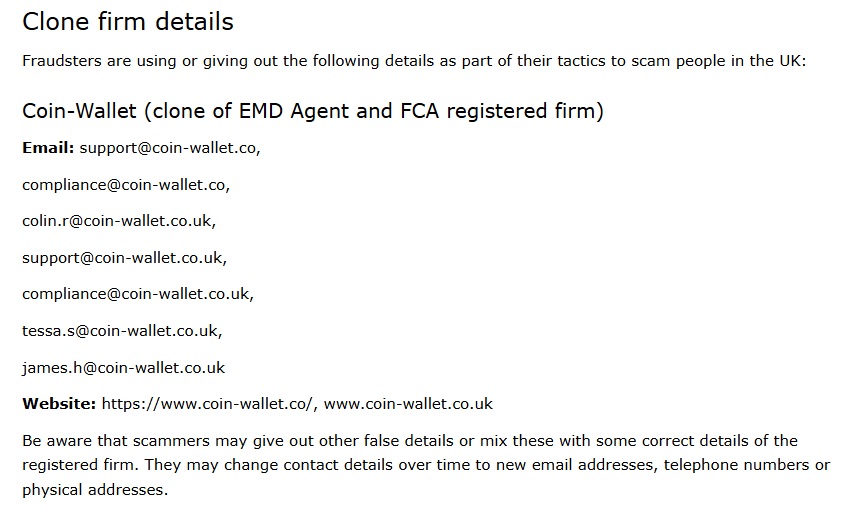The width and height of the screenshot is (865, 517).
Task: Click the bold "Email:" label
Action: 48,148
